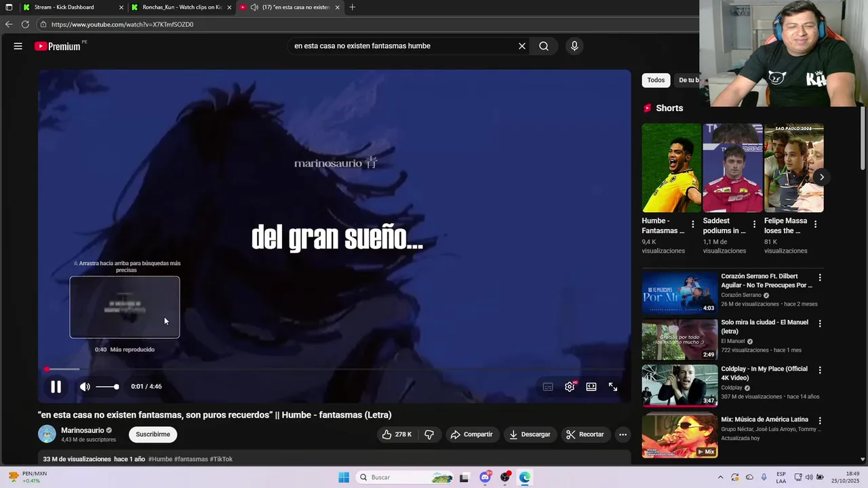Open Discord from the taskbar
The height and width of the screenshot is (488, 868).
(485, 477)
